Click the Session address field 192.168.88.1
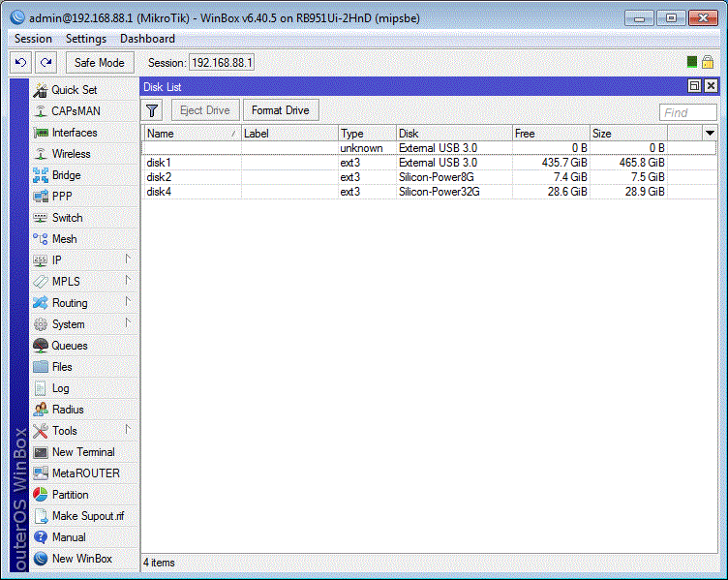This screenshot has height=580, width=728. (x=222, y=62)
